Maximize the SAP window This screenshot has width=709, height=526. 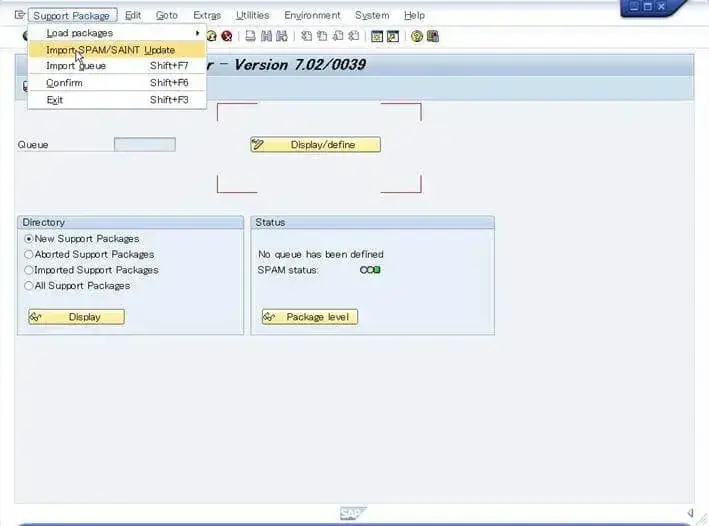coord(648,6)
